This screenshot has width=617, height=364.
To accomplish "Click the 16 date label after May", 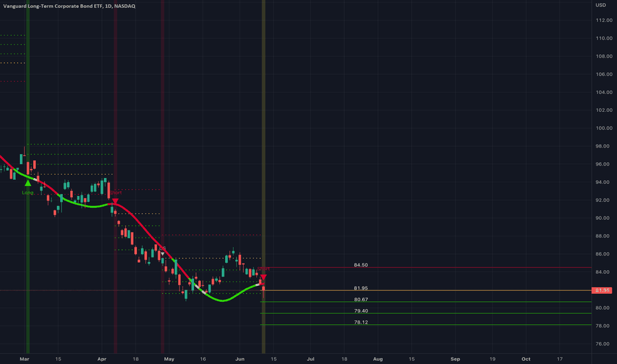I will [x=203, y=359].
